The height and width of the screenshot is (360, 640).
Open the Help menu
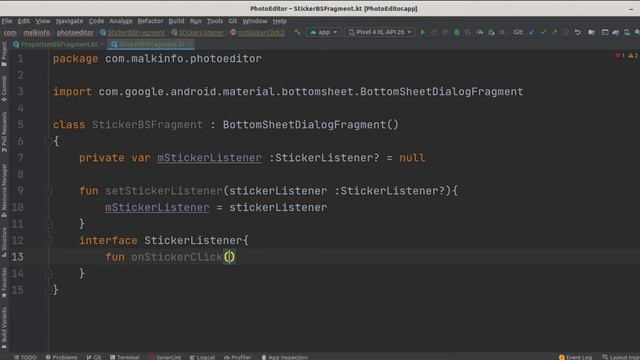point(280,21)
